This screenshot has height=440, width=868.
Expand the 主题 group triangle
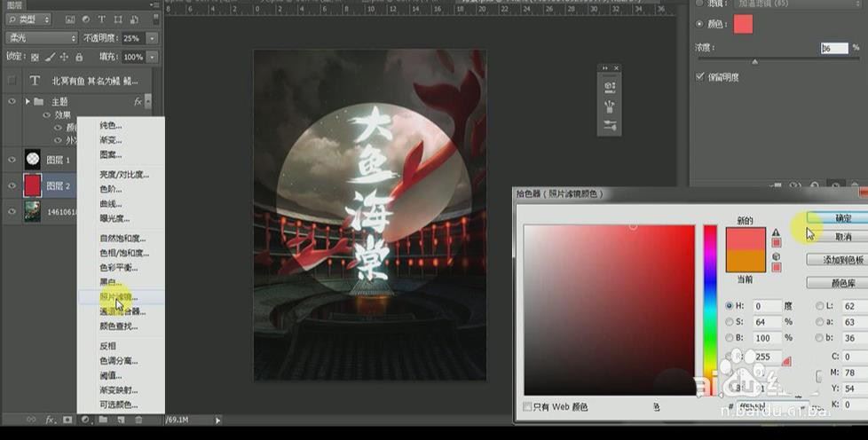pyautogui.click(x=28, y=101)
